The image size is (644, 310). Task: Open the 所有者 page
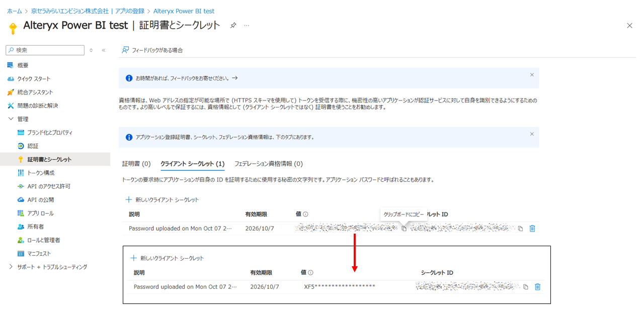(x=35, y=227)
